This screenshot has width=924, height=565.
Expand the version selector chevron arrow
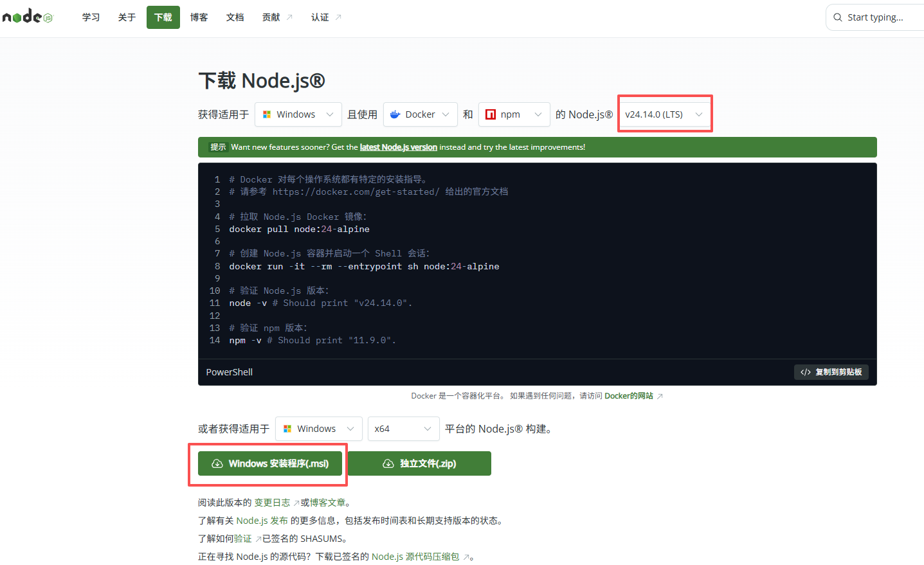pos(699,114)
